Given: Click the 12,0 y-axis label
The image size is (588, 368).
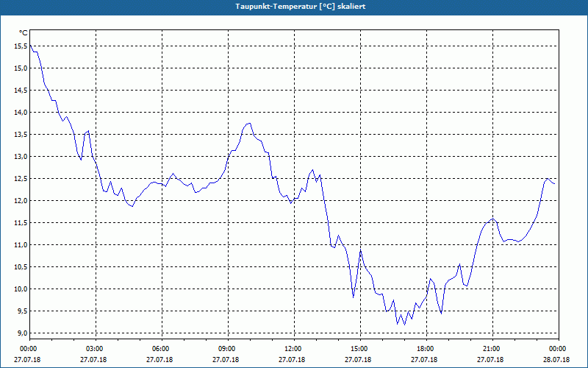Looking at the screenshot, I should tap(21, 201).
